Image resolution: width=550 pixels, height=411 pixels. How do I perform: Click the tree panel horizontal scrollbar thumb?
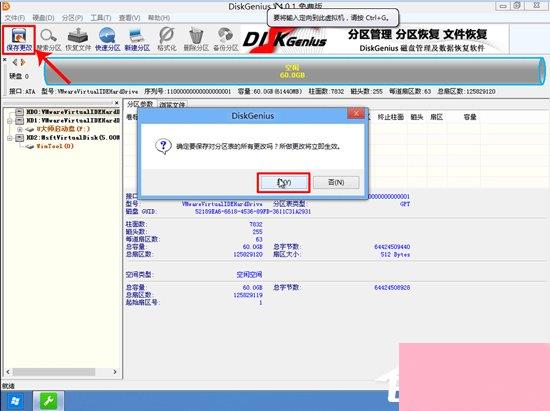pyautogui.click(x=54, y=372)
